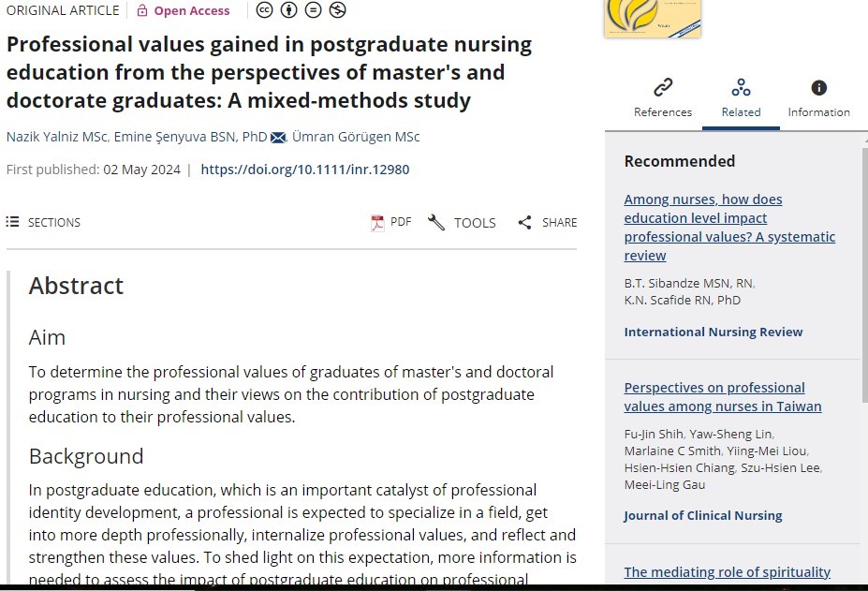
Task: Open the PDF file icon
Action: 377,222
